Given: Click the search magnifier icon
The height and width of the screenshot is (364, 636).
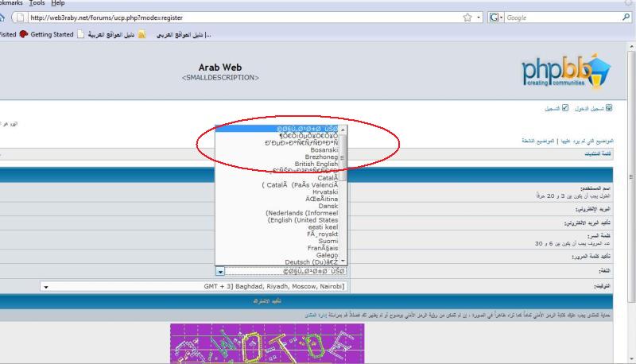Looking at the screenshot, I should tap(627, 17).
